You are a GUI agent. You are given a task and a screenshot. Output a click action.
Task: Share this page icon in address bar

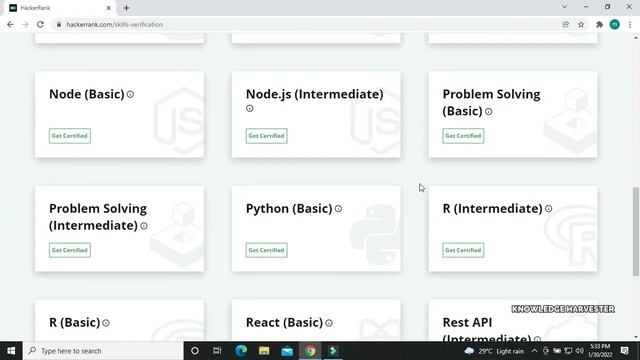pos(566,24)
